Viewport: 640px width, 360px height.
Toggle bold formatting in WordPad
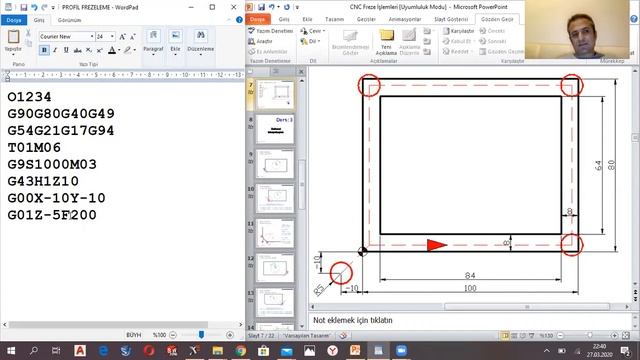pos(44,50)
